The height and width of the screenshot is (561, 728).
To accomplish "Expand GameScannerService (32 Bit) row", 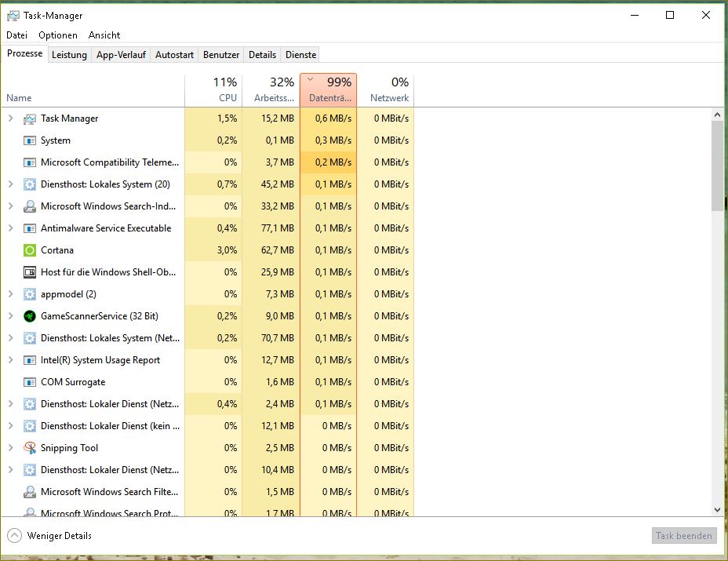I will click(11, 315).
